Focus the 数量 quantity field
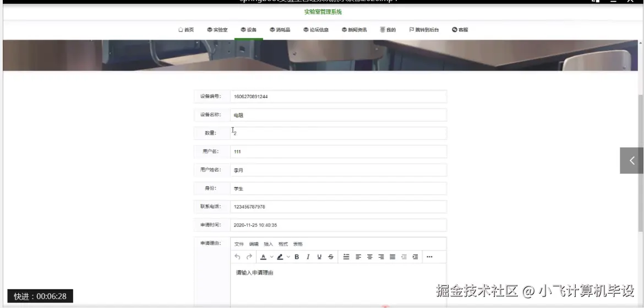Viewport: 644px width, 308px height. [339, 133]
